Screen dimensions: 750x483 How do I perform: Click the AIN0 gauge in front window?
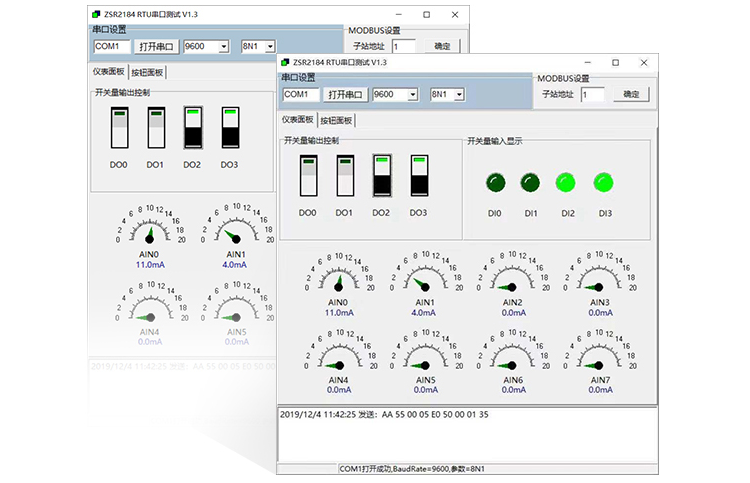[339, 273]
